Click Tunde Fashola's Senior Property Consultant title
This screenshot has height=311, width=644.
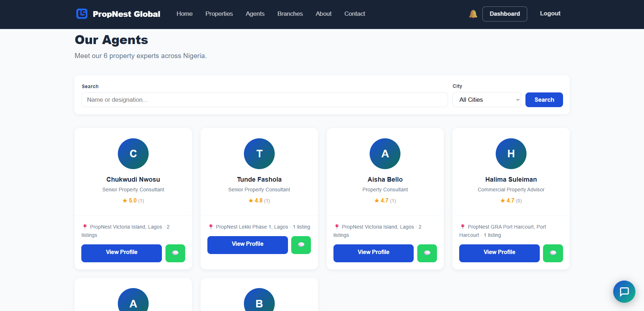pyautogui.click(x=259, y=190)
